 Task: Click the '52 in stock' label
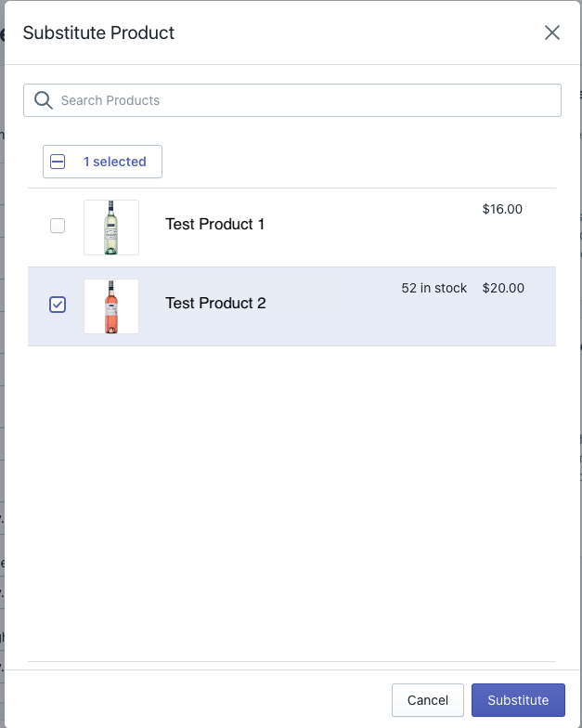click(434, 288)
